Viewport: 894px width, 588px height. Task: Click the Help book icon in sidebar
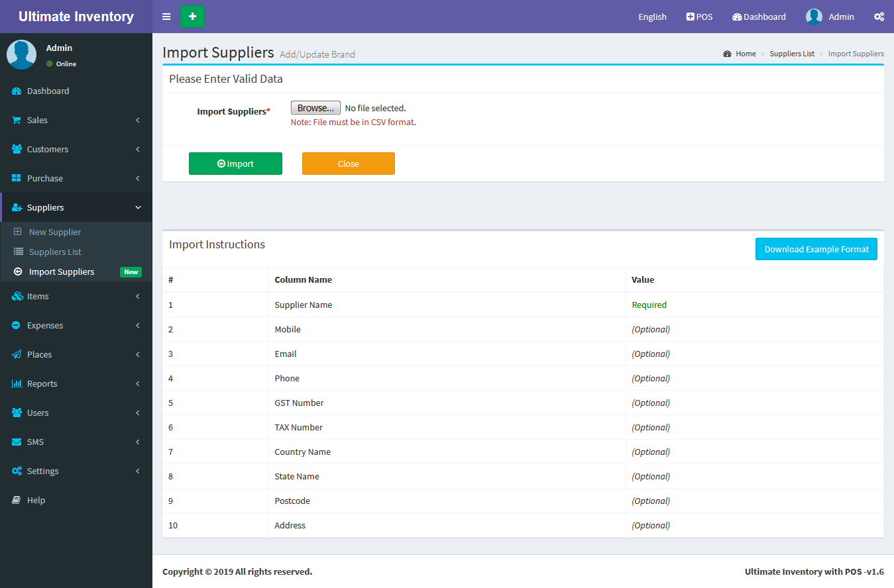point(17,501)
